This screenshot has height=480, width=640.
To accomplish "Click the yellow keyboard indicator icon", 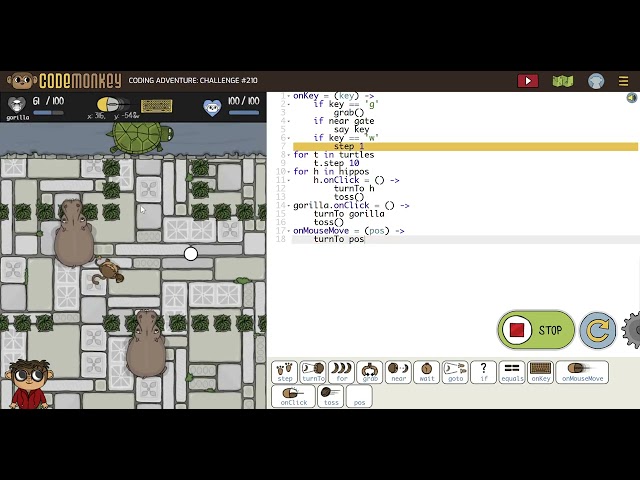I will 157,106.
